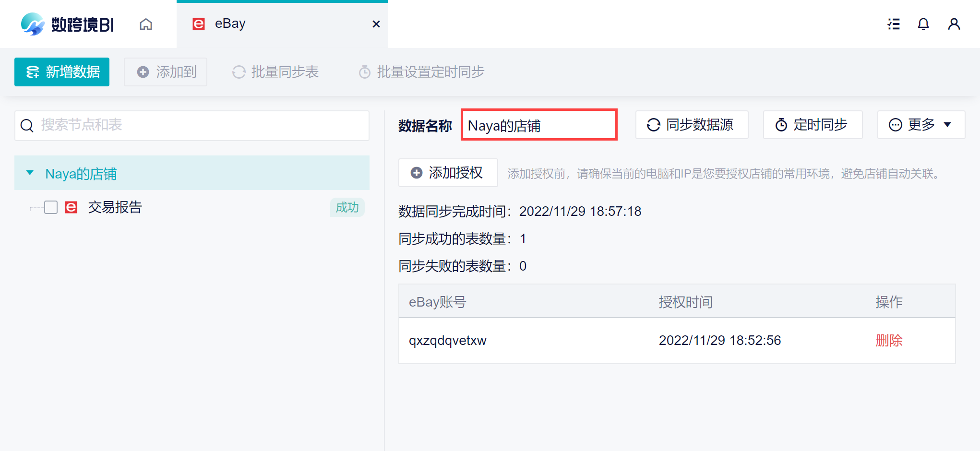Open the 更多 dropdown
Image resolution: width=980 pixels, height=451 pixels.
click(x=921, y=125)
